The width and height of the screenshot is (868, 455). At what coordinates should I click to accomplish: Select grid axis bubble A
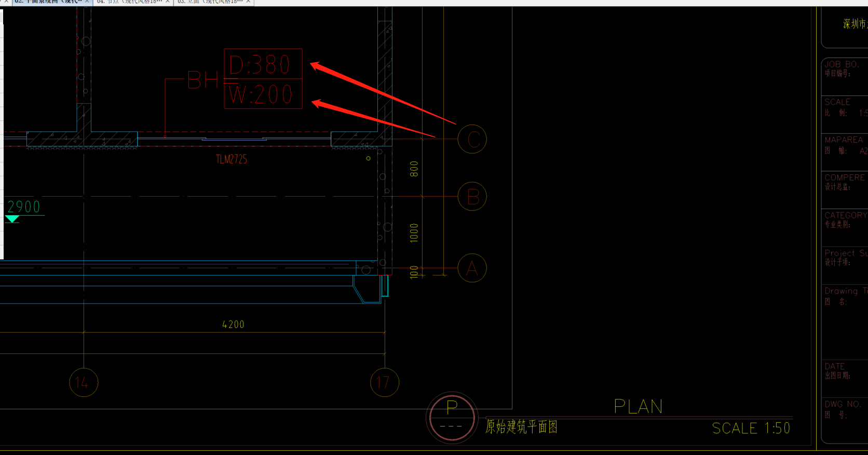472,268
